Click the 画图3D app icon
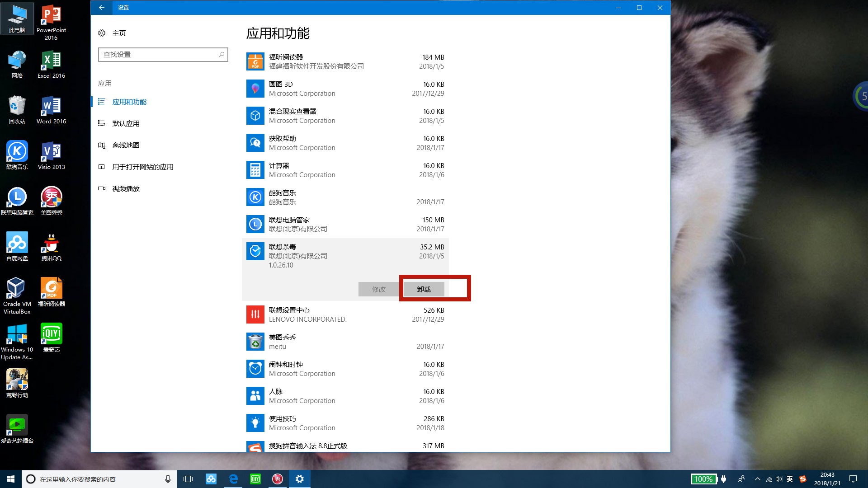Screen dimensions: 868x488 click(255, 88)
